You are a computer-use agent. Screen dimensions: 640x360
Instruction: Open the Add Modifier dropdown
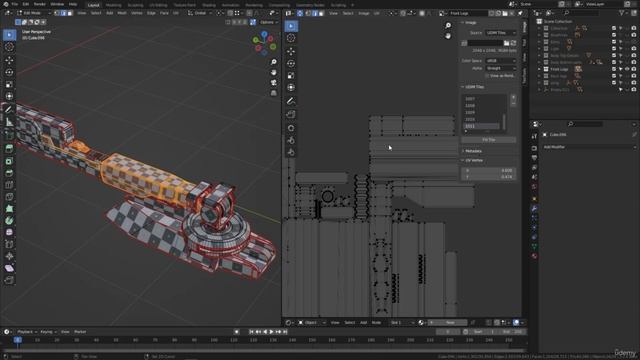coord(588,147)
